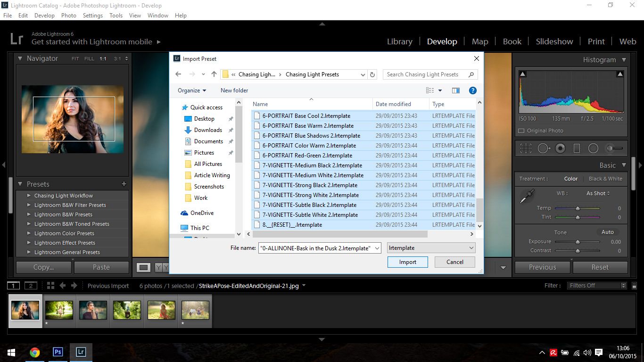Click the Lightroom taskbar icon
The width and height of the screenshot is (644, 362).
pyautogui.click(x=81, y=352)
